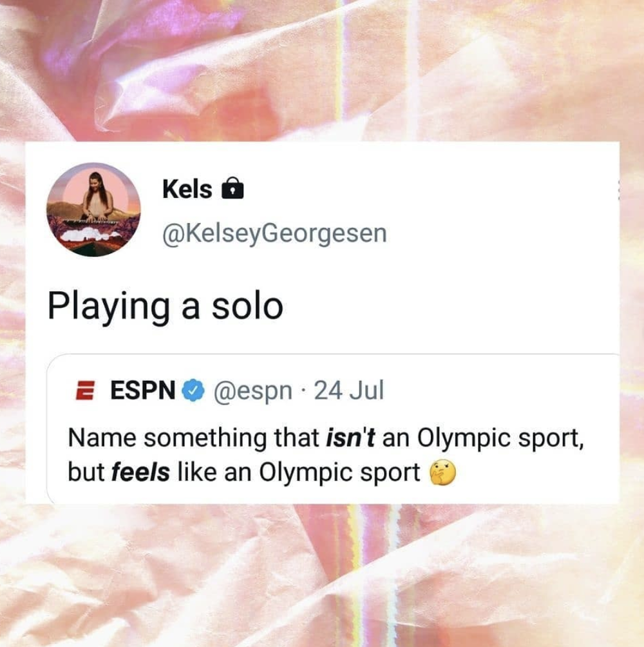This screenshot has width=644, height=647.
Task: Click the Kels display name
Action: point(187,189)
